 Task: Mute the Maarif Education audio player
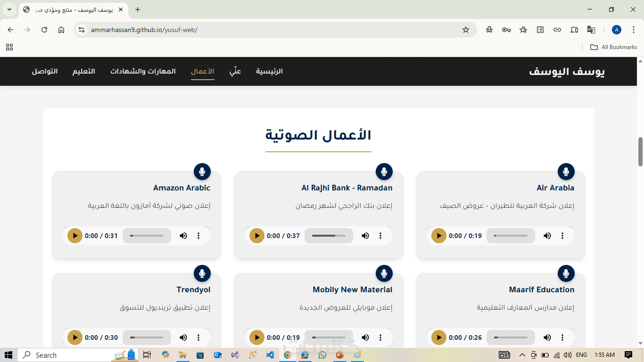(x=547, y=337)
